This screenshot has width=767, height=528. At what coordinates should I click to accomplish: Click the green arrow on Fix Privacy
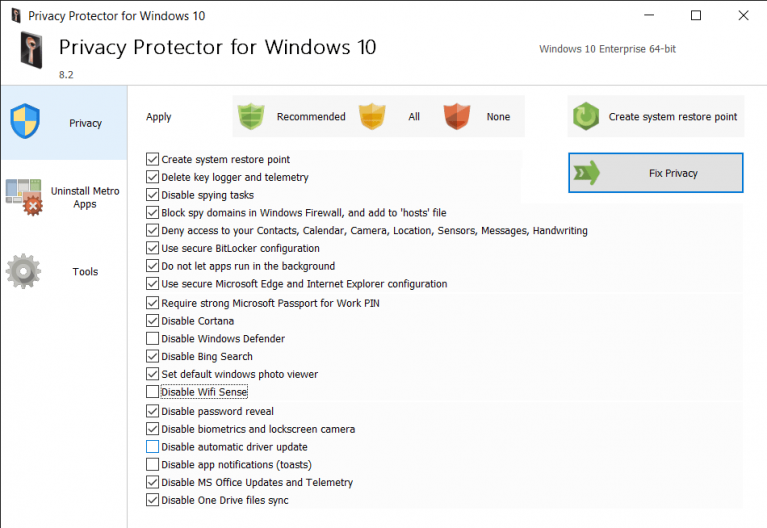[586, 173]
